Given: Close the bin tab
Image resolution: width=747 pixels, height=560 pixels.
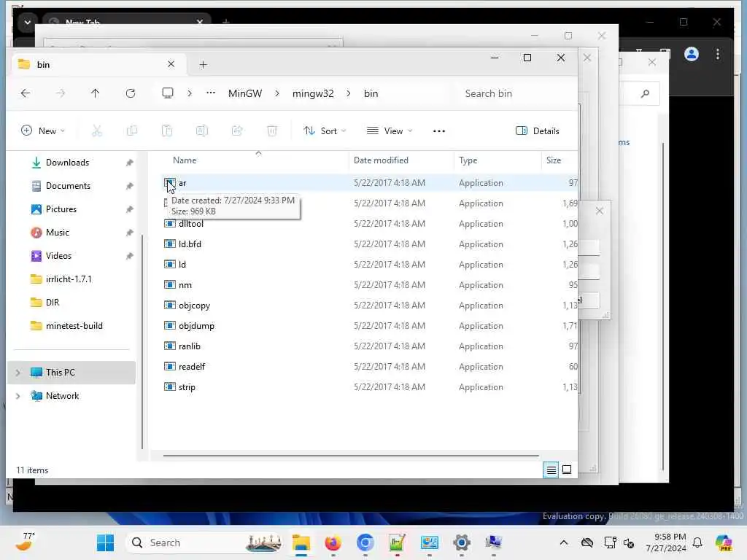Looking at the screenshot, I should pyautogui.click(x=171, y=64).
